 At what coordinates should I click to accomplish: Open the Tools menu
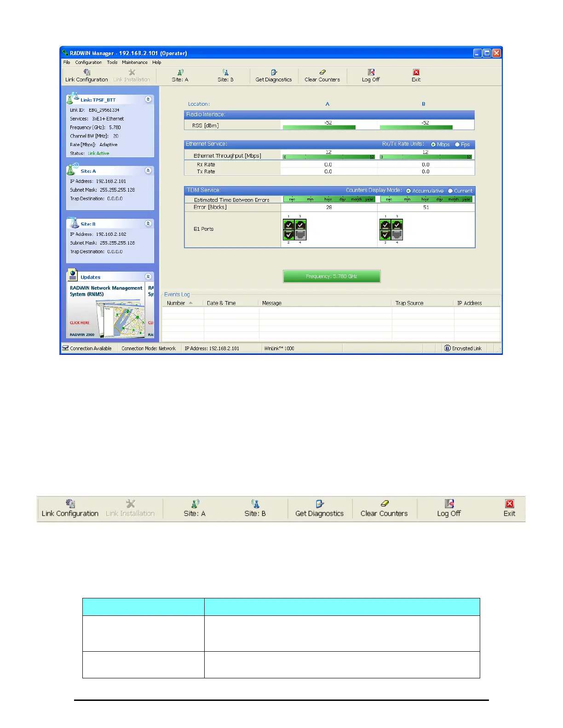pos(112,63)
